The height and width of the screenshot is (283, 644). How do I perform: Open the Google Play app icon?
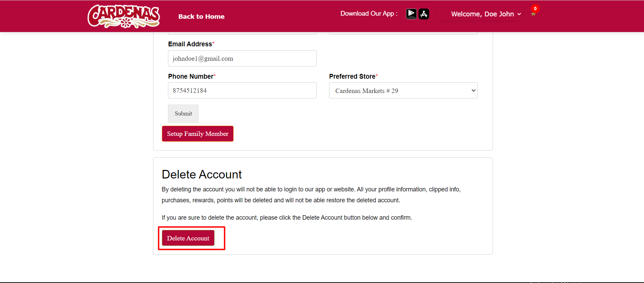[411, 14]
